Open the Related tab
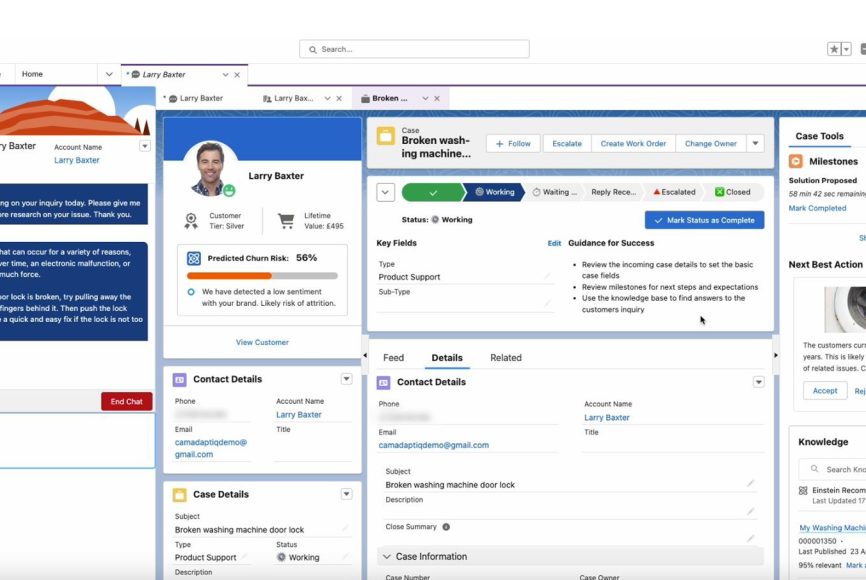866x580 pixels. [505, 358]
